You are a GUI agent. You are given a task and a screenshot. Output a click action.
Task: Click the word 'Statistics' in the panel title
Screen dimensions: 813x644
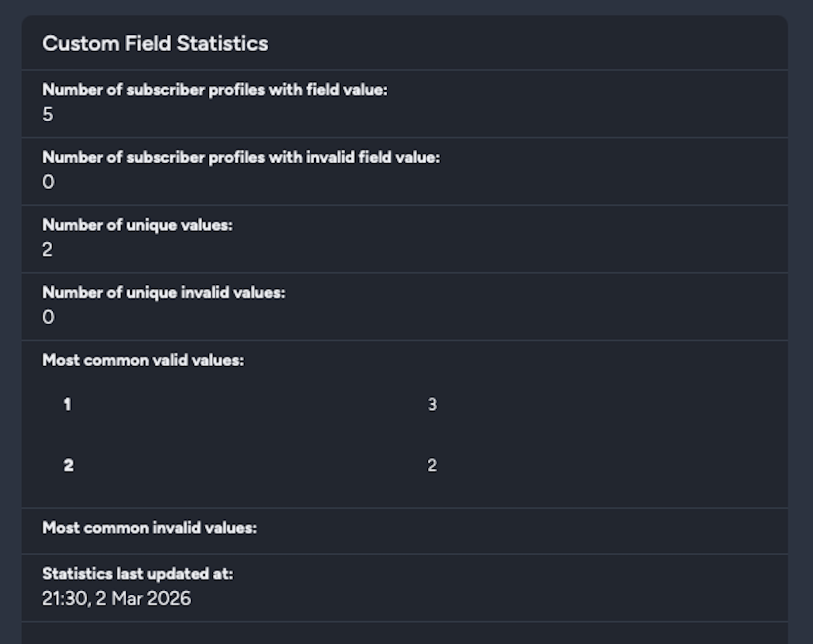click(222, 44)
